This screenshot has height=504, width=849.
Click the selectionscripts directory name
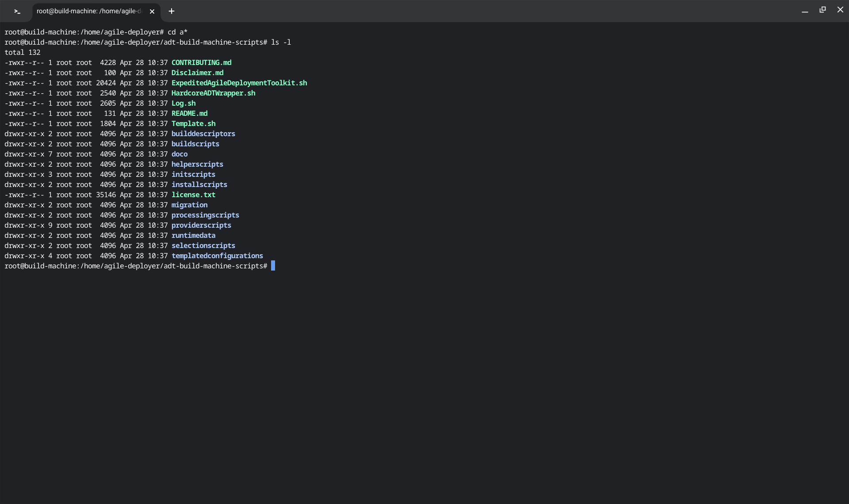203,246
